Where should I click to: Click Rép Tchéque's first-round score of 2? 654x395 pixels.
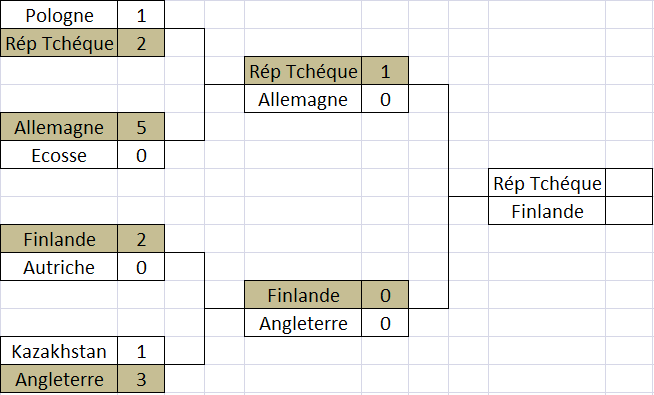(x=141, y=43)
